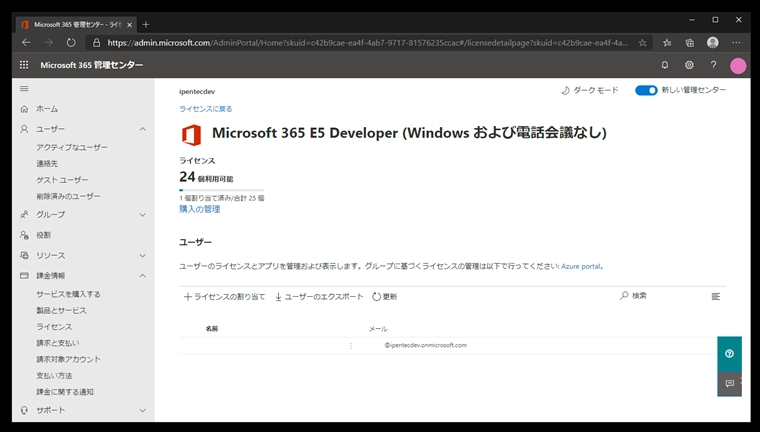Image resolution: width=760 pixels, height=432 pixels.
Task: Click ライセンスに戻る link
Action: [206, 109]
